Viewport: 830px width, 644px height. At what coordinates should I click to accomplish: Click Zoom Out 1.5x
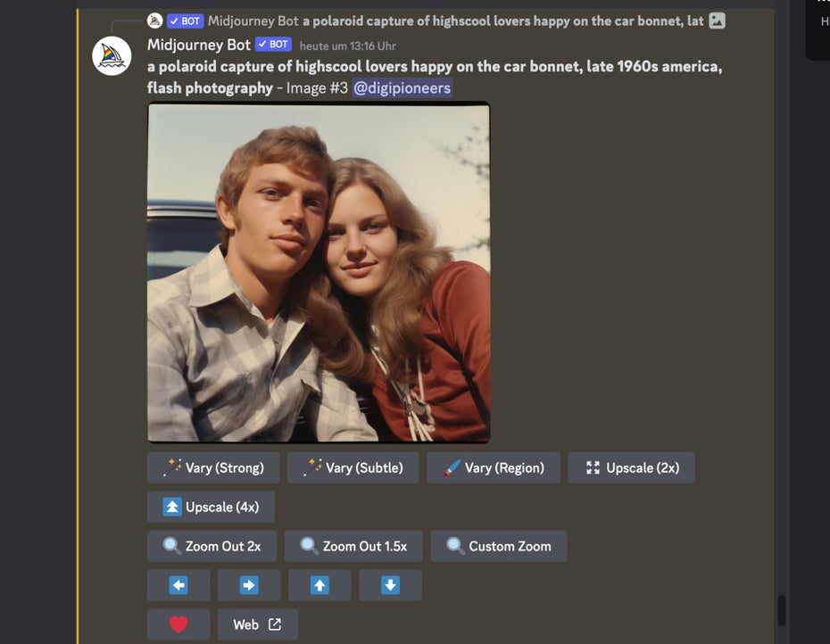(x=353, y=546)
